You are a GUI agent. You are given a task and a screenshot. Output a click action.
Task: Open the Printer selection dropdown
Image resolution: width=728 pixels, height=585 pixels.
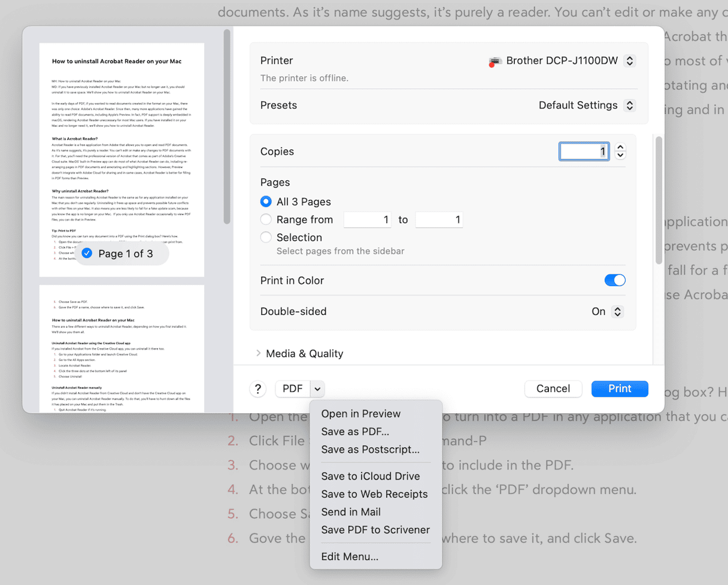[x=629, y=60]
